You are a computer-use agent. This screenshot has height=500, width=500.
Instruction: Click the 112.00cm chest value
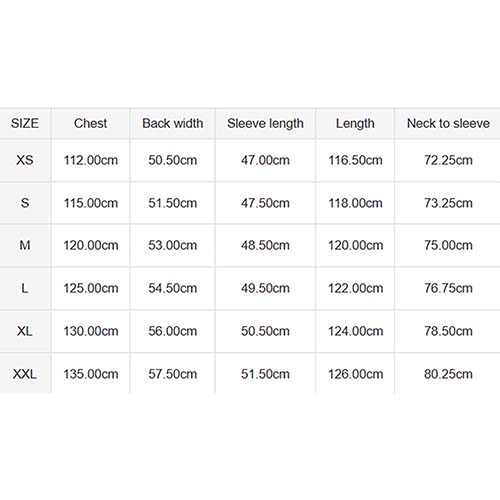coord(91,160)
